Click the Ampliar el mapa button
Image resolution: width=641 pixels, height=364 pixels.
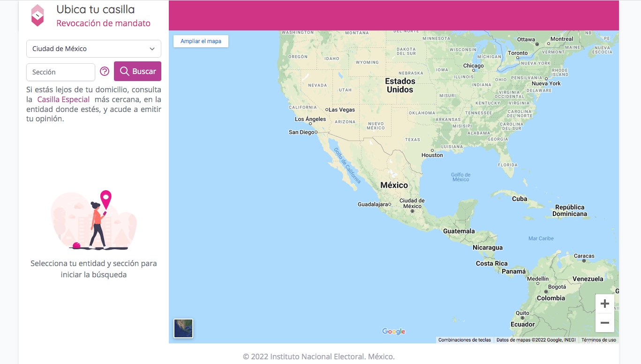pyautogui.click(x=201, y=41)
